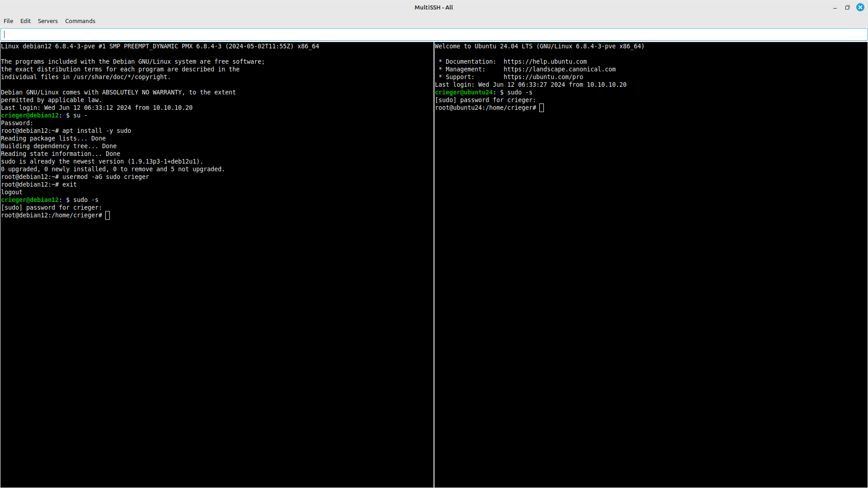This screenshot has height=488, width=868.
Task: Click 'crieger@debian12:~$ su -' line
Action: click(x=44, y=116)
